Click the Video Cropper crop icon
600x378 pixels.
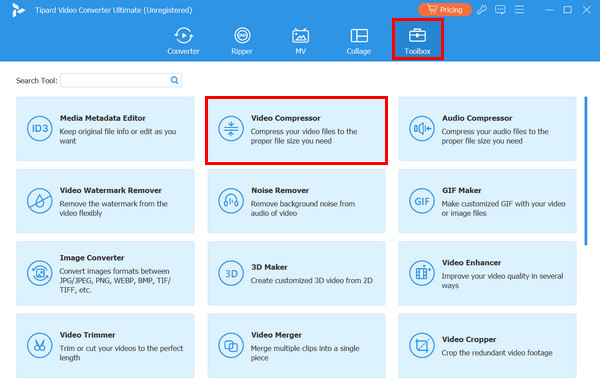422,345
